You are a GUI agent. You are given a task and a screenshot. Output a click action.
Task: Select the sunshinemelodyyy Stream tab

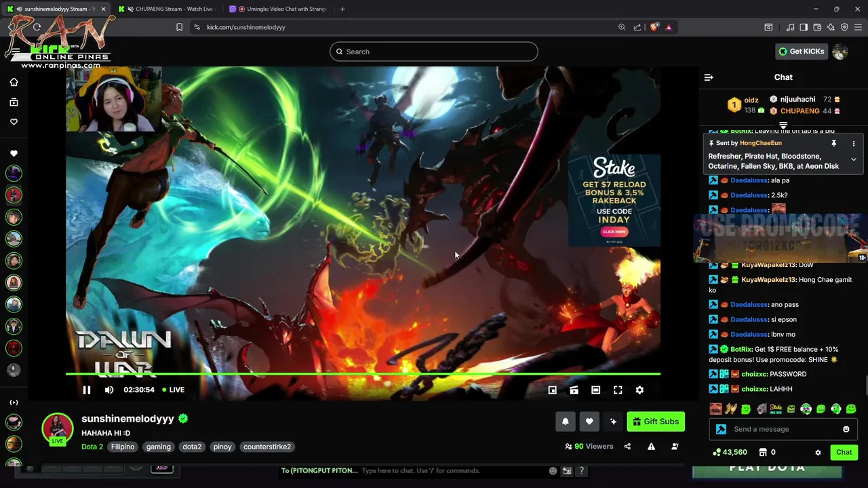click(x=57, y=9)
